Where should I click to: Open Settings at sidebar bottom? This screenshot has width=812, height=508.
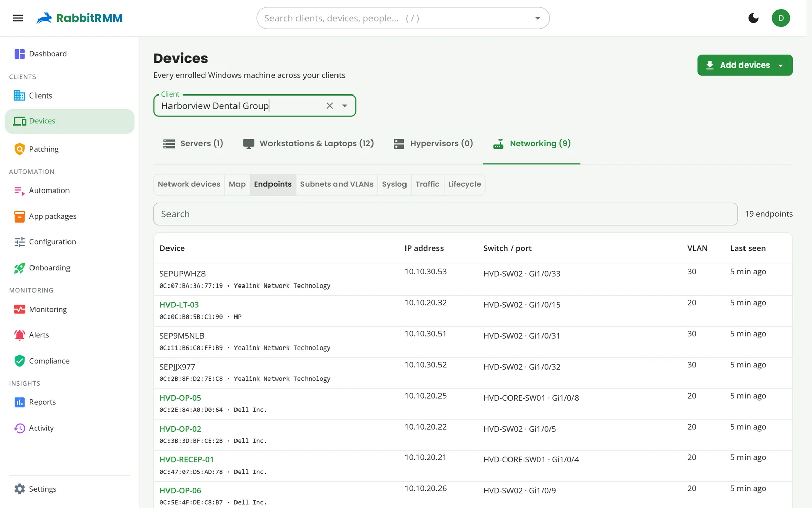click(x=70, y=489)
